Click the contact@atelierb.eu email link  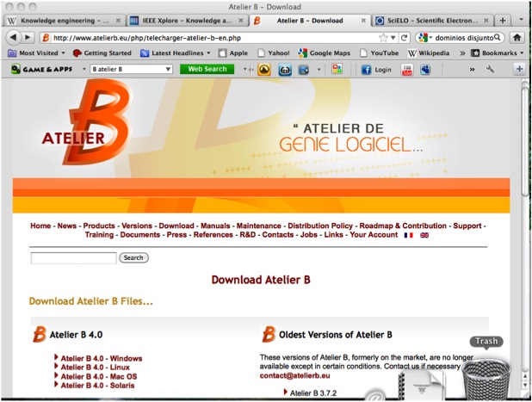[x=295, y=375]
